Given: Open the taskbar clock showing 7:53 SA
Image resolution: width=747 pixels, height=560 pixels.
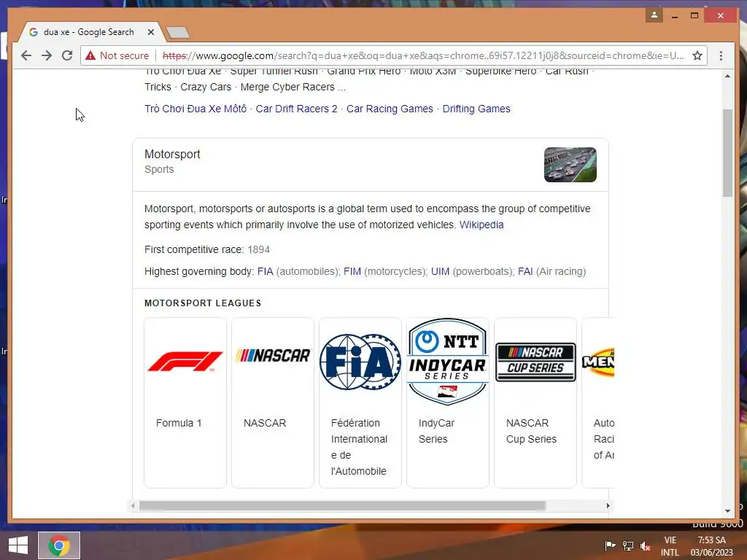Looking at the screenshot, I should tap(712, 546).
